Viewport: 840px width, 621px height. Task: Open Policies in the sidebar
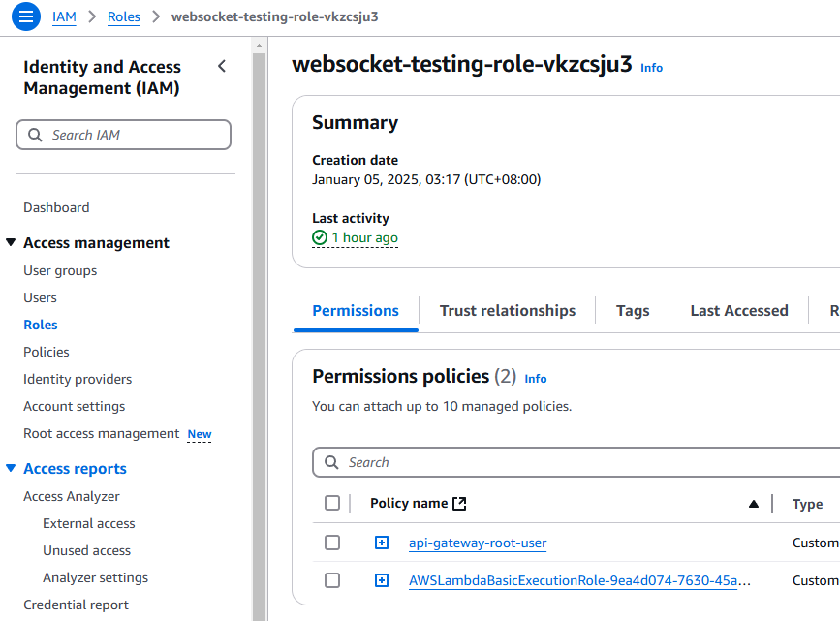(x=47, y=352)
